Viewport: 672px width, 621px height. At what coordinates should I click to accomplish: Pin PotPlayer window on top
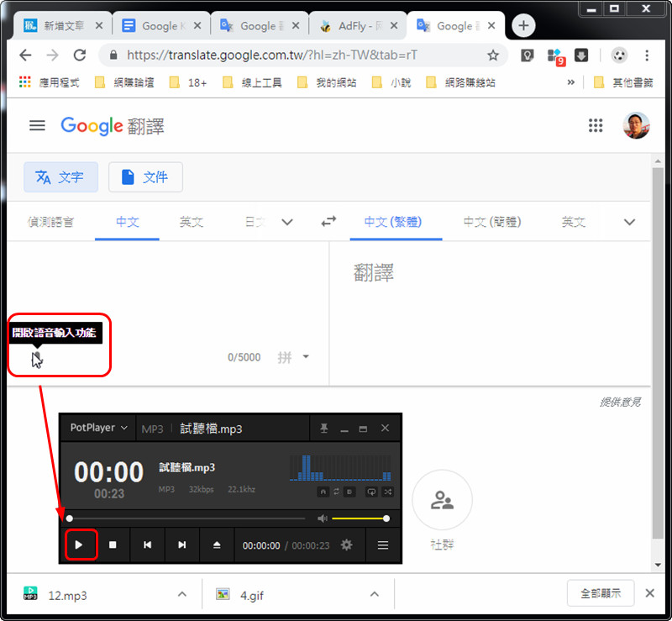pyautogui.click(x=324, y=428)
